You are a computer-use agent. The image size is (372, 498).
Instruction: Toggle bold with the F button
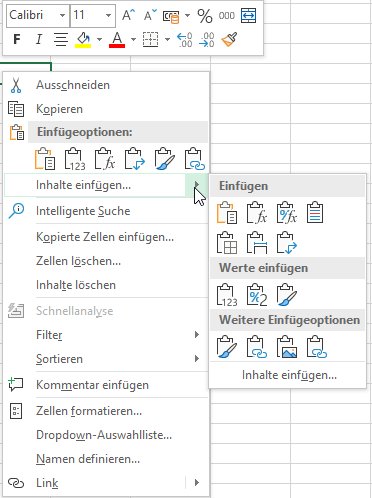click(x=17, y=39)
